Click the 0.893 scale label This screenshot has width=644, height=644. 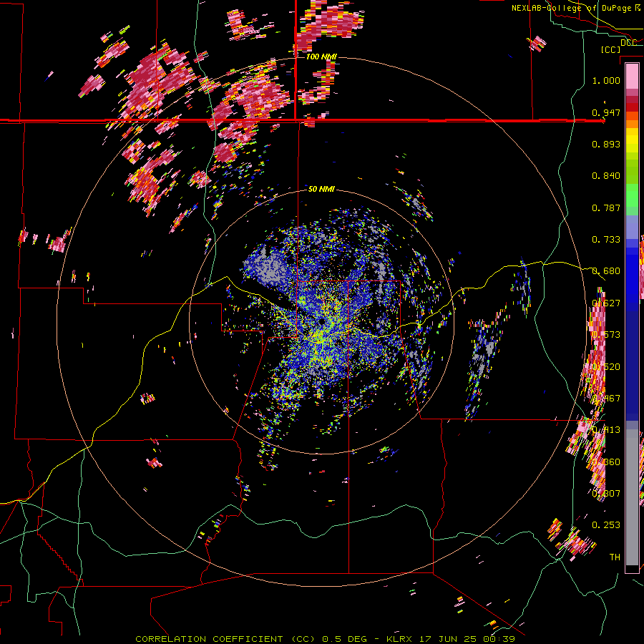606,144
